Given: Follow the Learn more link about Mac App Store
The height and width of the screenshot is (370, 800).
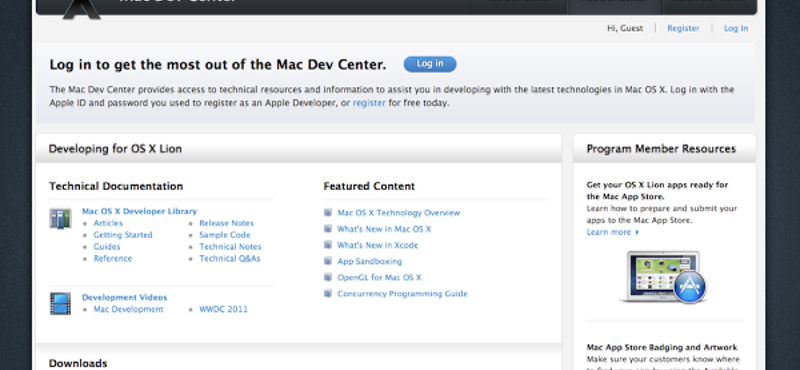Looking at the screenshot, I should (613, 232).
